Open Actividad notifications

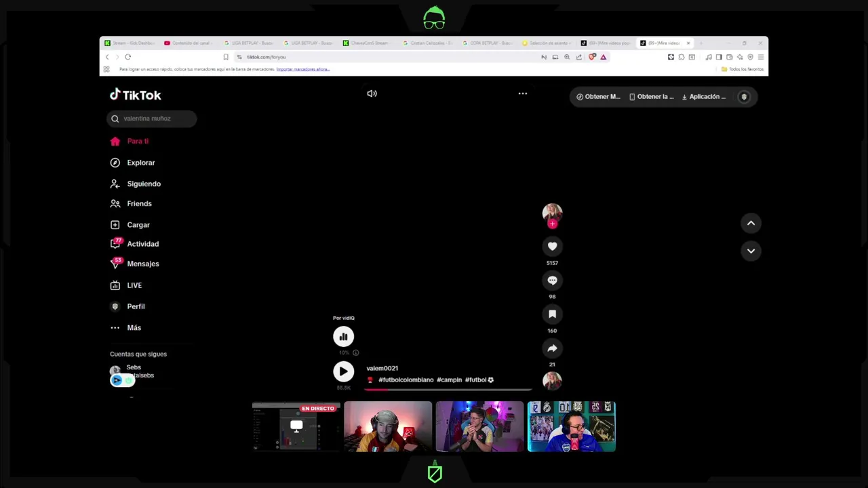tap(134, 243)
